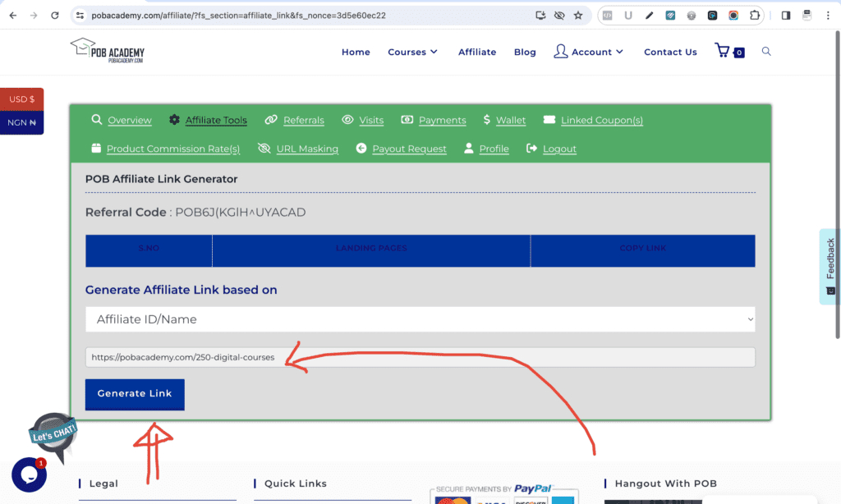Expand the Courses dropdown menu
841x504 pixels.
pos(412,52)
